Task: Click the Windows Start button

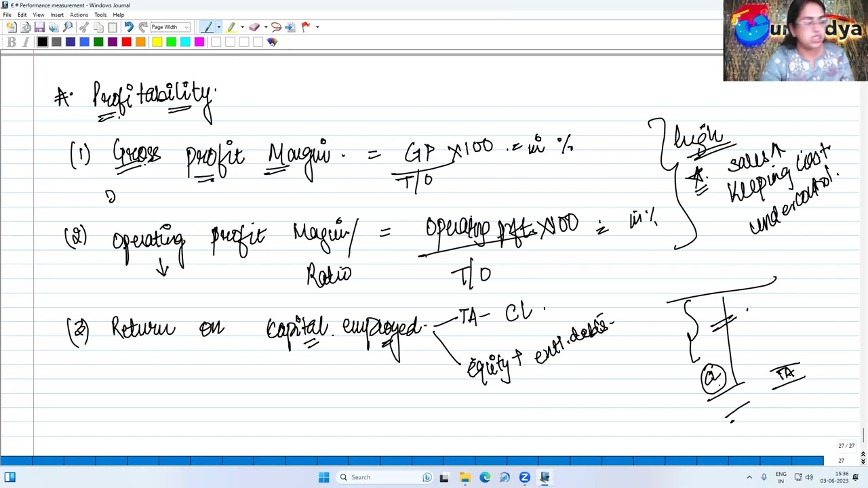Action: (323, 477)
